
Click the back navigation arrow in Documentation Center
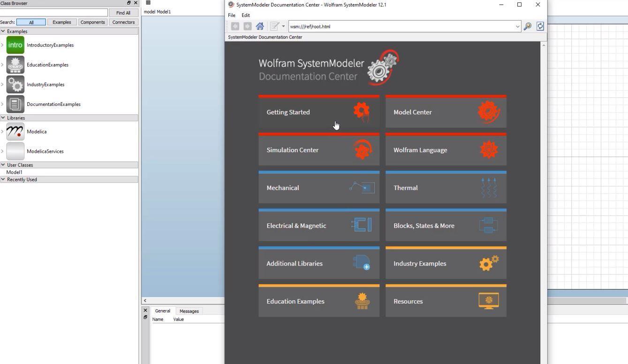[x=235, y=26]
